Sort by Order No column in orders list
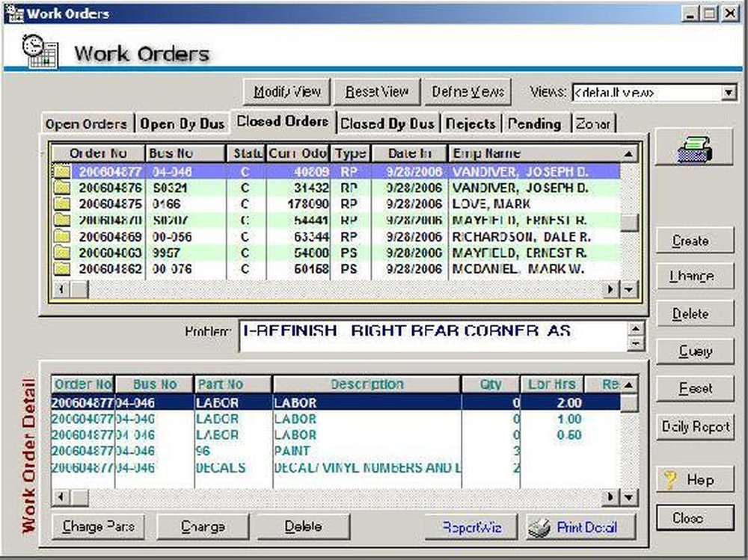 click(x=98, y=153)
